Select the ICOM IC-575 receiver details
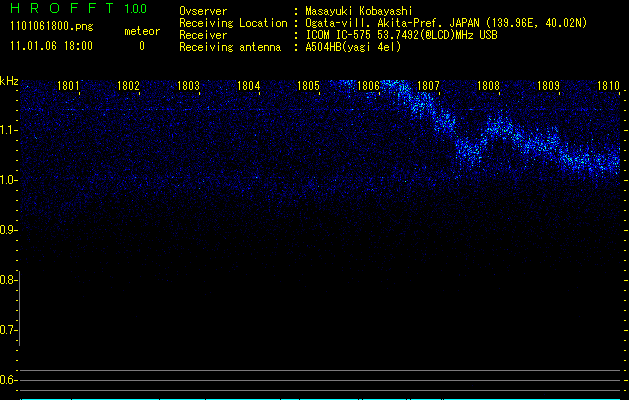The image size is (629, 400). tap(402, 35)
